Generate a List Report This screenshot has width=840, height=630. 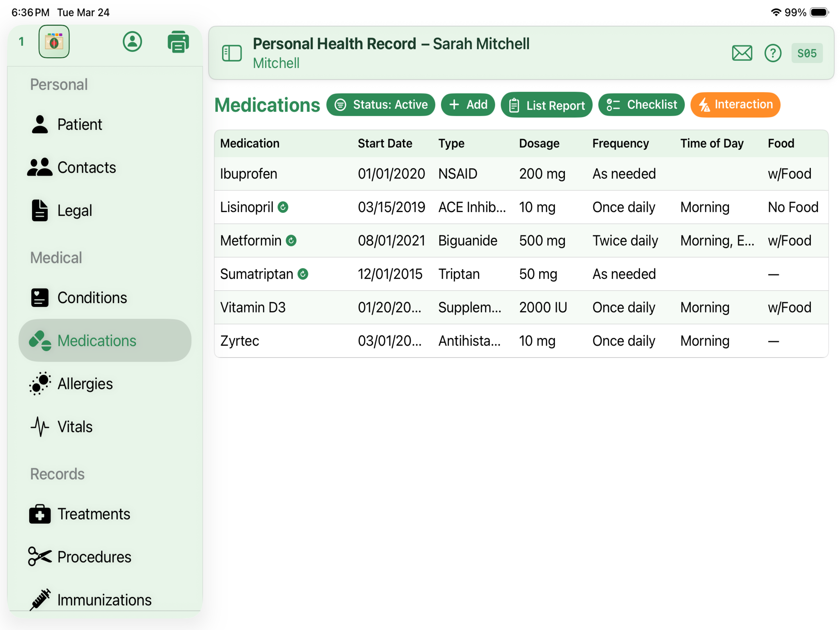[x=546, y=105]
